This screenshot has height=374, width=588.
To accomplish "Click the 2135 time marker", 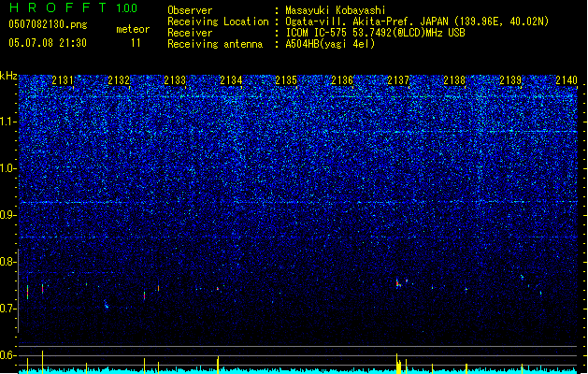I will [286, 80].
